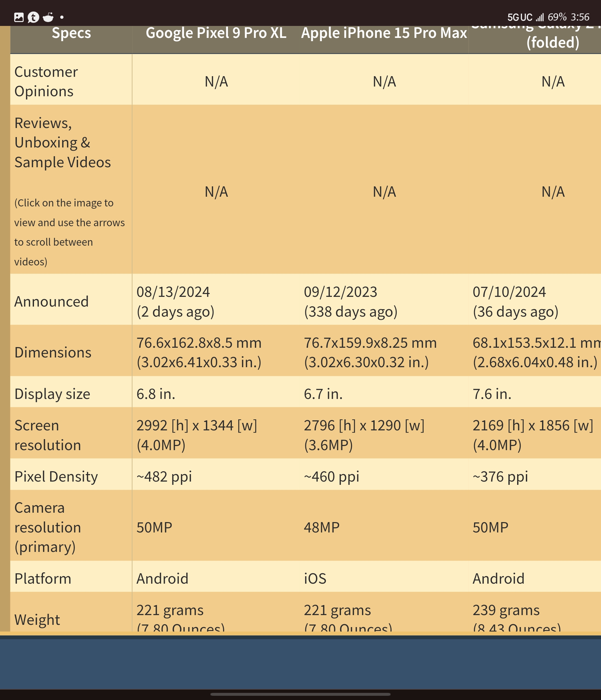
Task: Tap the iOS platform value
Action: click(315, 578)
